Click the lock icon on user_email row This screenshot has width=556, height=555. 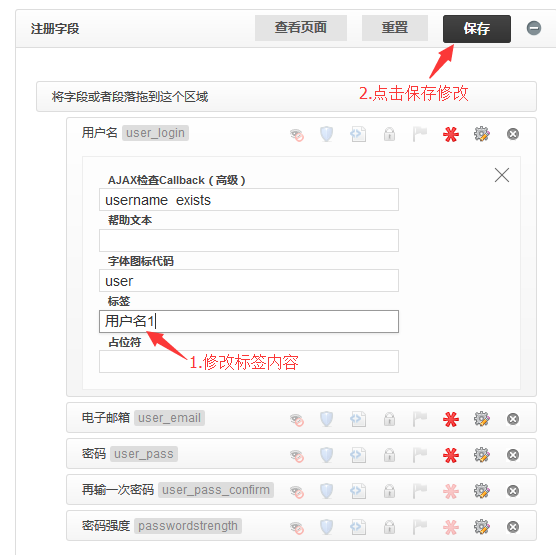click(x=389, y=419)
